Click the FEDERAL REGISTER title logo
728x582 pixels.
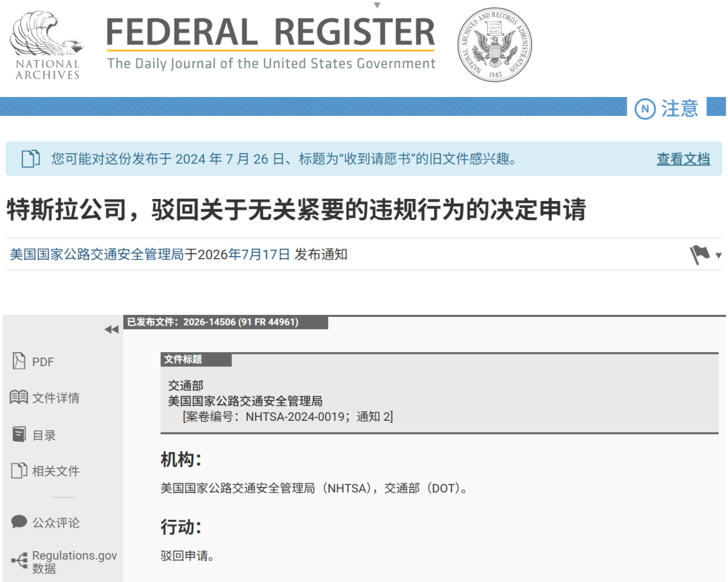[271, 32]
